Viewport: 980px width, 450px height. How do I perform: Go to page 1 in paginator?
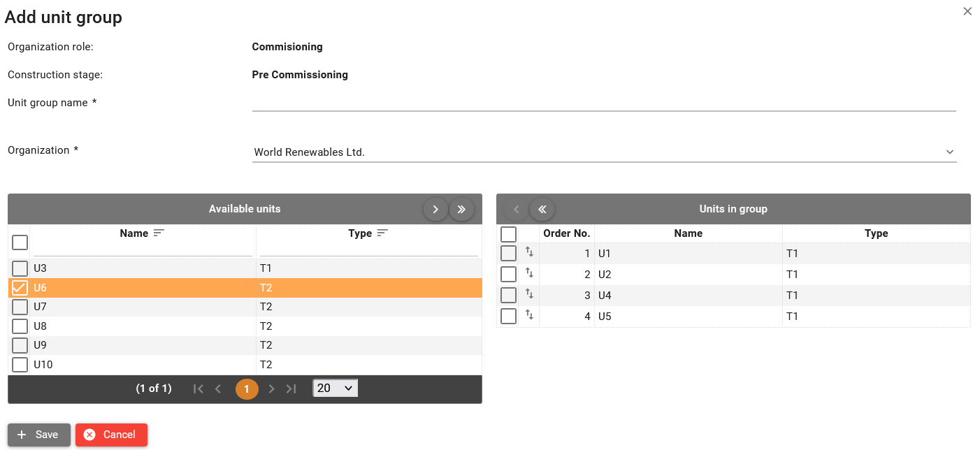247,389
